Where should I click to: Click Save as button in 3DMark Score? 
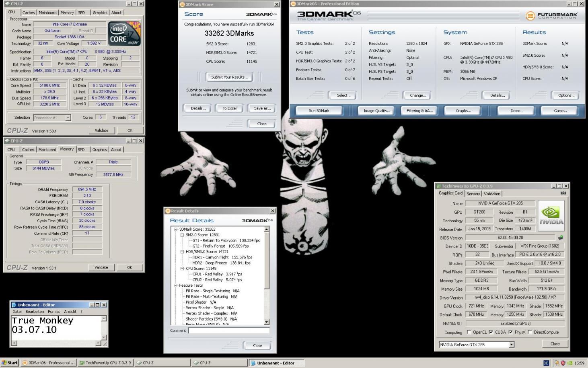[x=262, y=108]
